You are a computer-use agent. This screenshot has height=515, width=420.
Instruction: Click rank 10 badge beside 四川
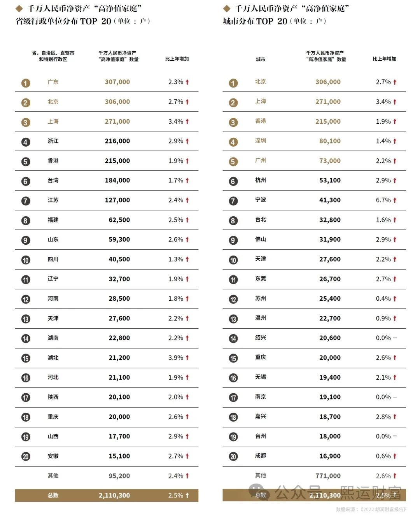26,260
